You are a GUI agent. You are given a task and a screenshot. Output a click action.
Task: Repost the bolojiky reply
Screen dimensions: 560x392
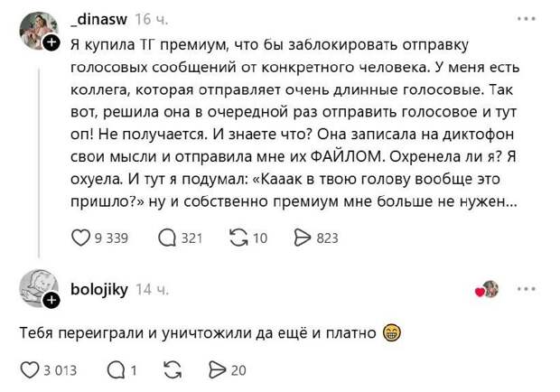[x=173, y=369]
